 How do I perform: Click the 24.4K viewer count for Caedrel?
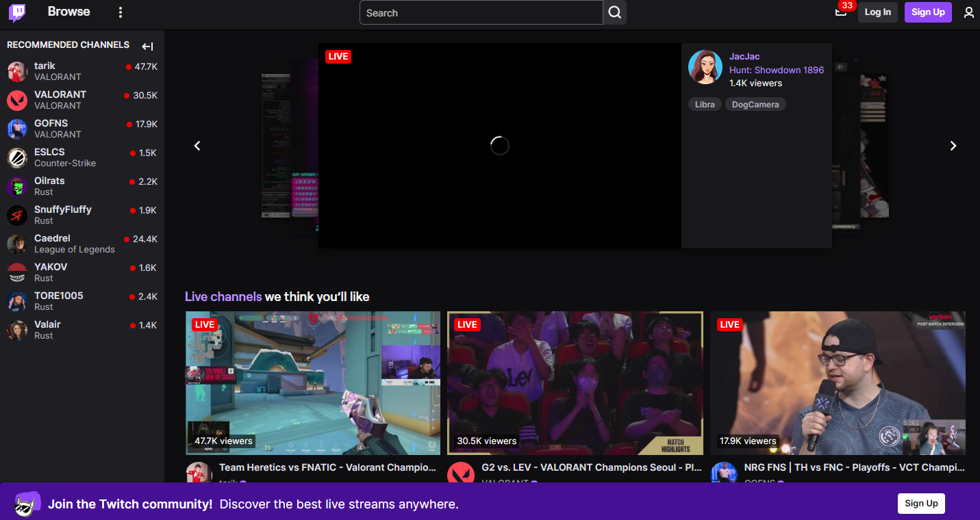pos(145,239)
